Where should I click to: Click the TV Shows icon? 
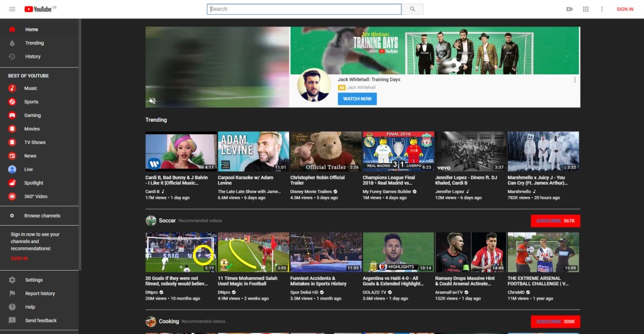[12, 142]
